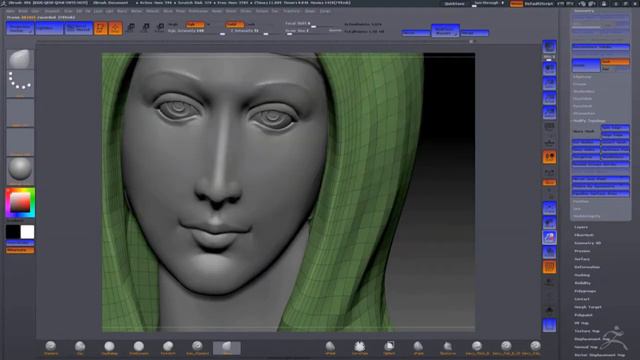This screenshot has width=640, height=360.
Task: Open the Preferences menu
Action: (x=198, y=11)
